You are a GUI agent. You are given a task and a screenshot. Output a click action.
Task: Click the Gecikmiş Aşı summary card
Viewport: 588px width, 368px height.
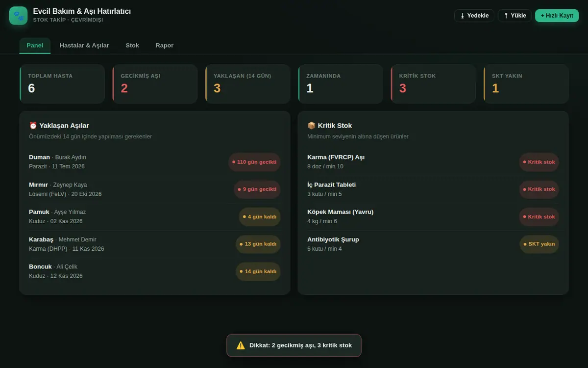pyautogui.click(x=155, y=84)
